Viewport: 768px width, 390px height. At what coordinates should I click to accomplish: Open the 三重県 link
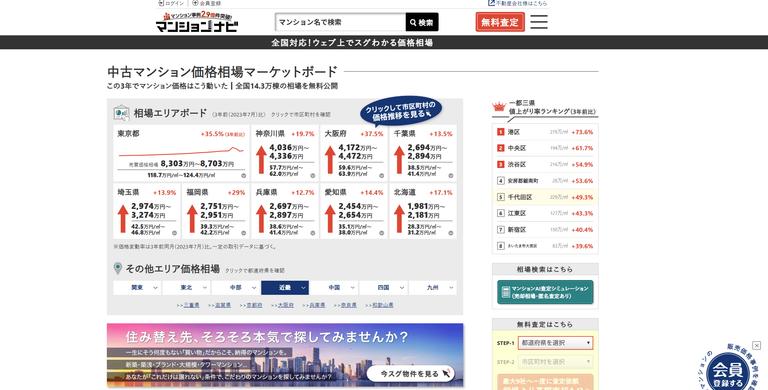point(191,305)
